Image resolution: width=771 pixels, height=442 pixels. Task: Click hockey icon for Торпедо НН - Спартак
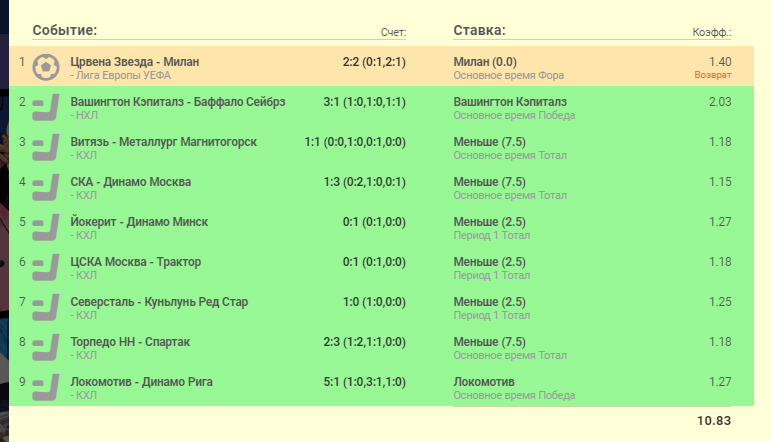46,347
